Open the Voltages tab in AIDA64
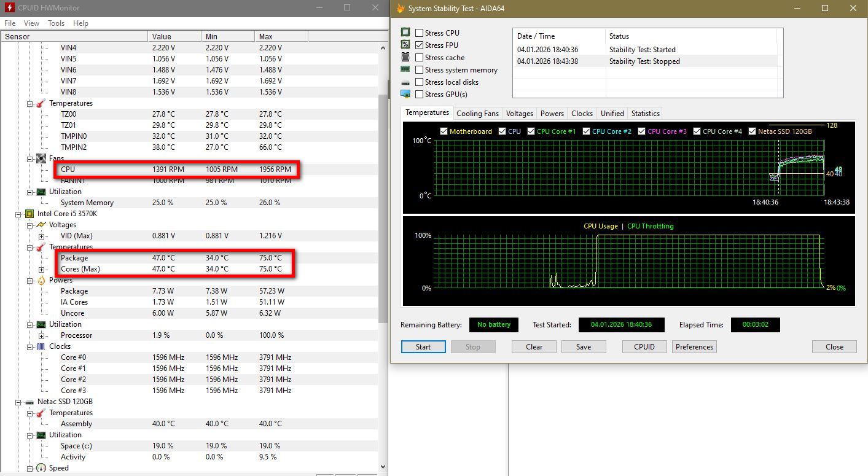This screenshot has width=868, height=476. pyautogui.click(x=519, y=113)
